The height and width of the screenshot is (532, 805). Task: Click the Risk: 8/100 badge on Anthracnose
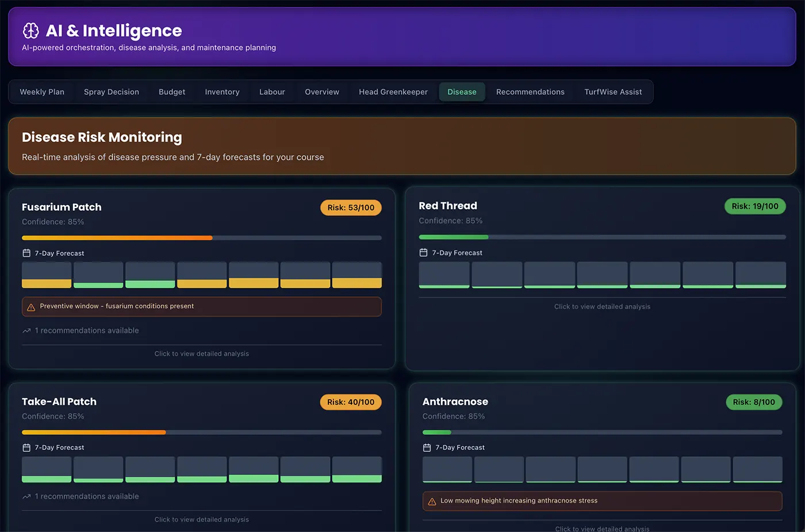(754, 402)
